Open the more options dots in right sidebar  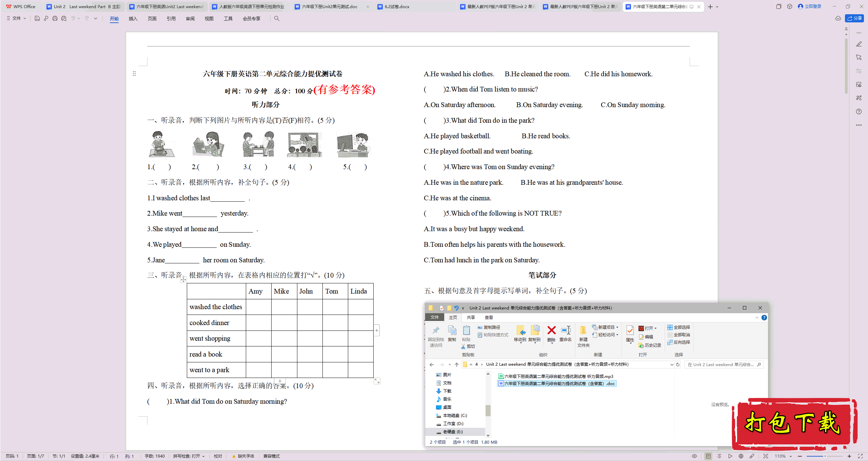point(859,125)
